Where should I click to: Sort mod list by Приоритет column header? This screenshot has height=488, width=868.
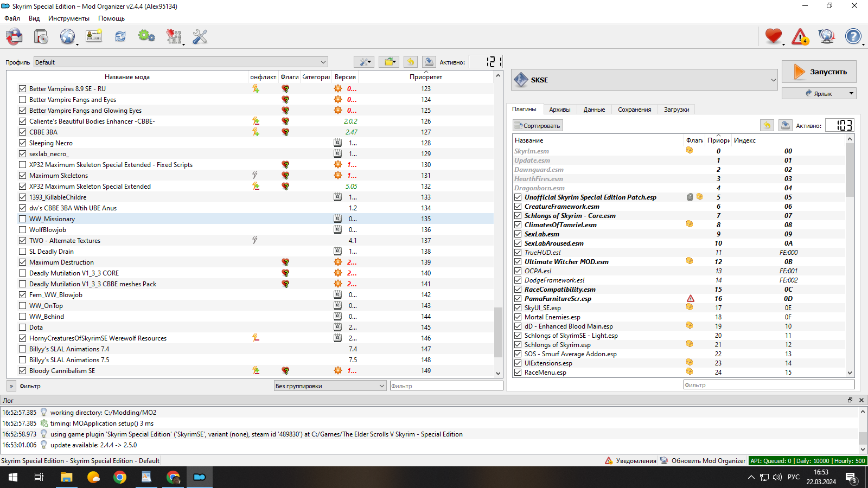[x=426, y=77]
